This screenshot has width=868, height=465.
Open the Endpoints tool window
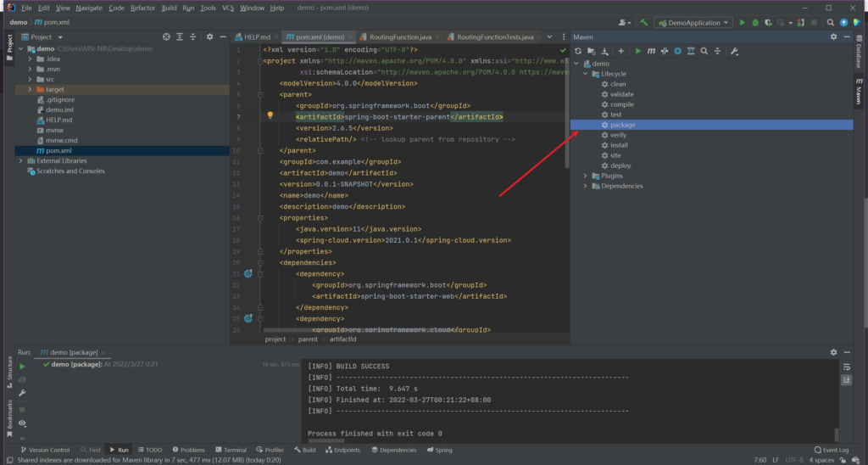click(342, 450)
